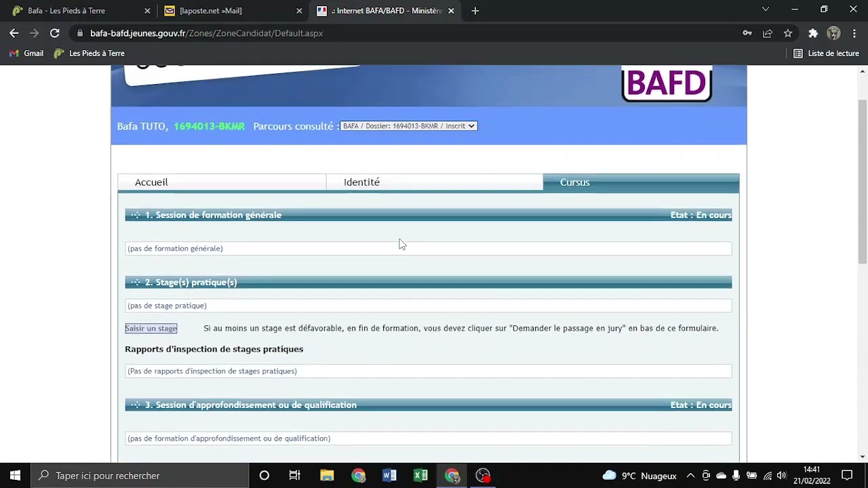Select the Cursus tab

coord(641,182)
